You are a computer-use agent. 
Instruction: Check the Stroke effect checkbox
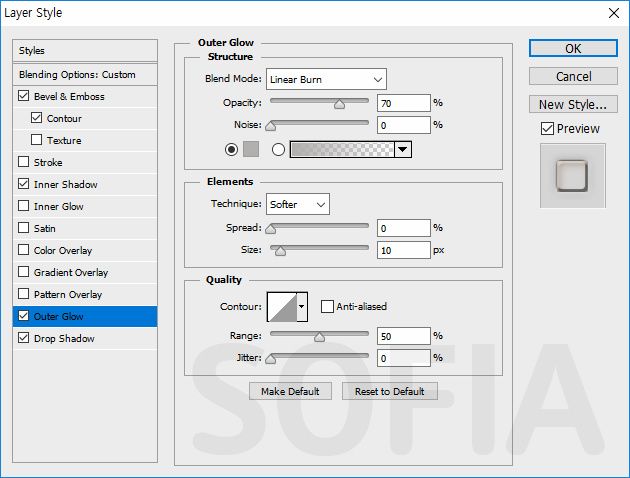pos(24,162)
